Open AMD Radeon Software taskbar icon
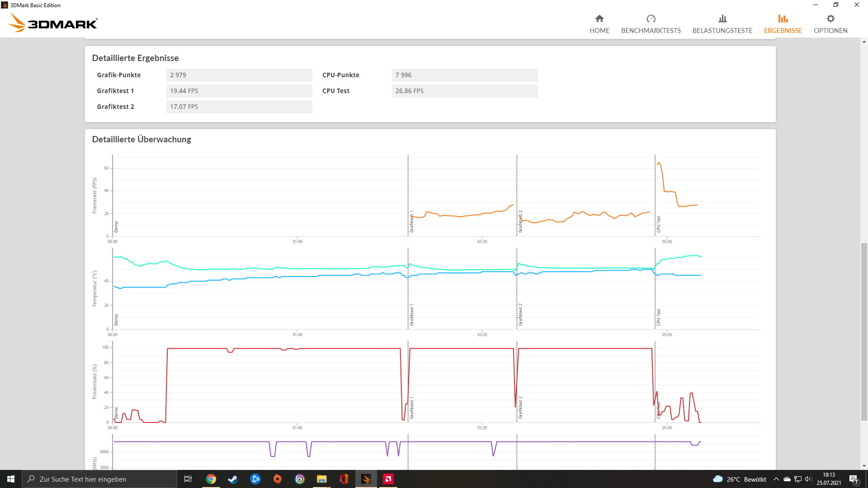The height and width of the screenshot is (488, 868). point(388,479)
